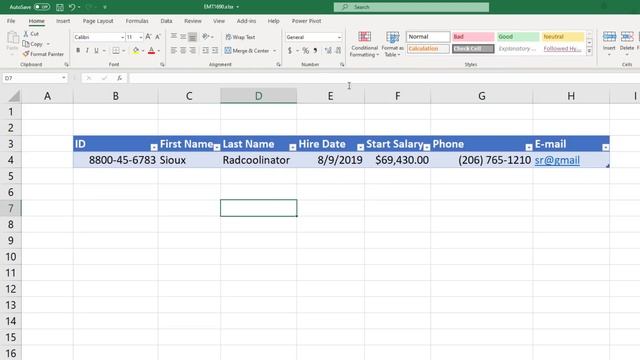This screenshot has width=640, height=360.
Task: Click the Orientation text angle icon
Action: [205, 37]
